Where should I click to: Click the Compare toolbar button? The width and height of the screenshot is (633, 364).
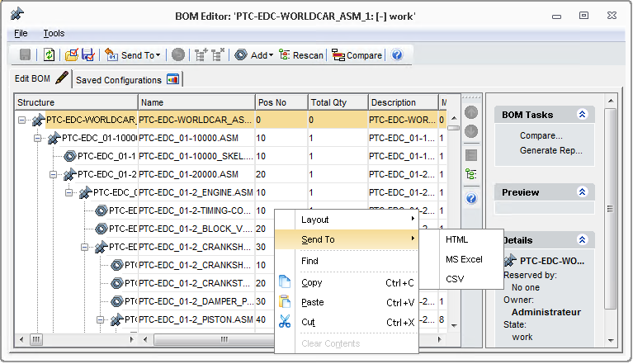pos(357,54)
